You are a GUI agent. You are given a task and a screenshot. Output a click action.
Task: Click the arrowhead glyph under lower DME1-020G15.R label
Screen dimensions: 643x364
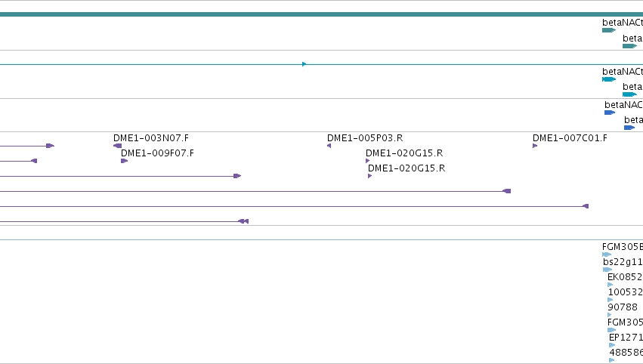(370, 176)
